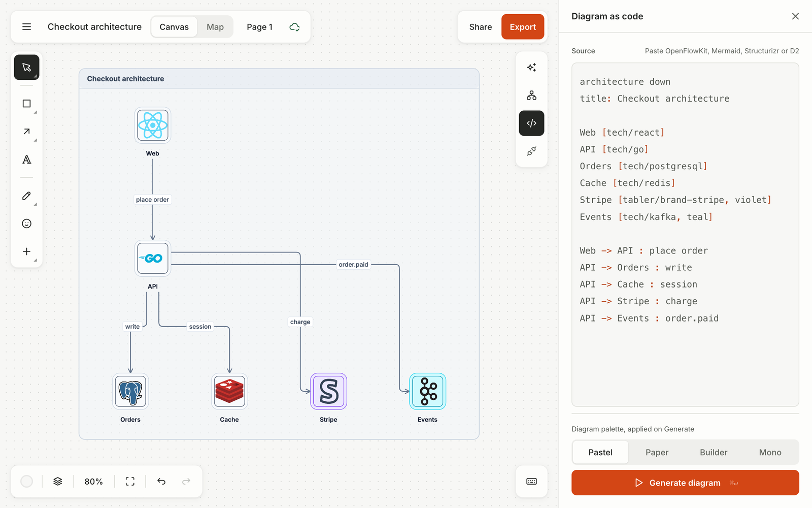
Task: Click the 'write' edge label
Action: (132, 327)
